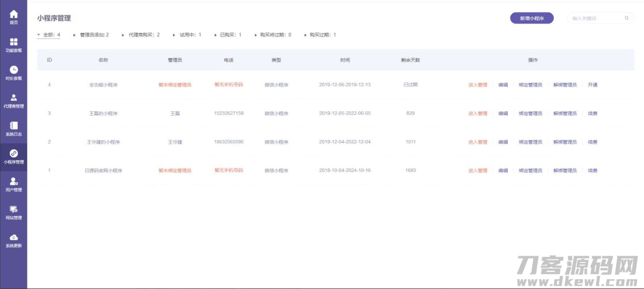Expand the 代理商购买: 2 filter
Viewport: 644px width, 289px height.
(x=144, y=35)
